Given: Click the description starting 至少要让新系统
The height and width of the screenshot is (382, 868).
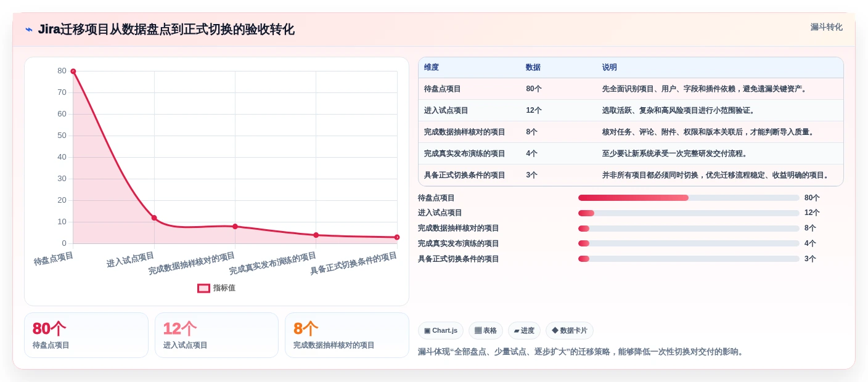Looking at the screenshot, I should click(676, 153).
